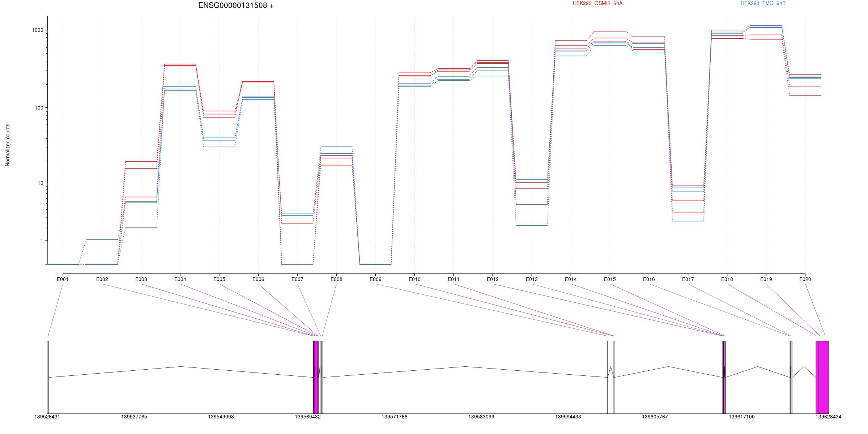The height and width of the screenshot is (434, 868).
Task: Click the single blue line segment above E002
Action: coord(102,239)
